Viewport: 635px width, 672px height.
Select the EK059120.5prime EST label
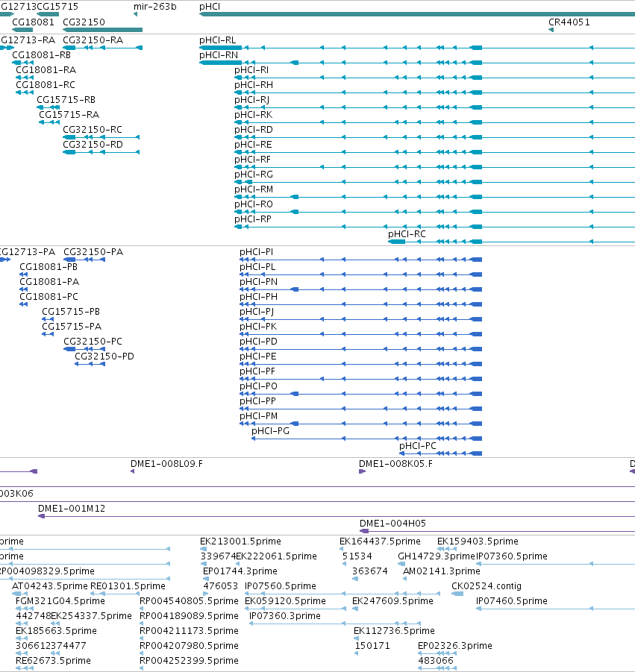pyautogui.click(x=286, y=601)
